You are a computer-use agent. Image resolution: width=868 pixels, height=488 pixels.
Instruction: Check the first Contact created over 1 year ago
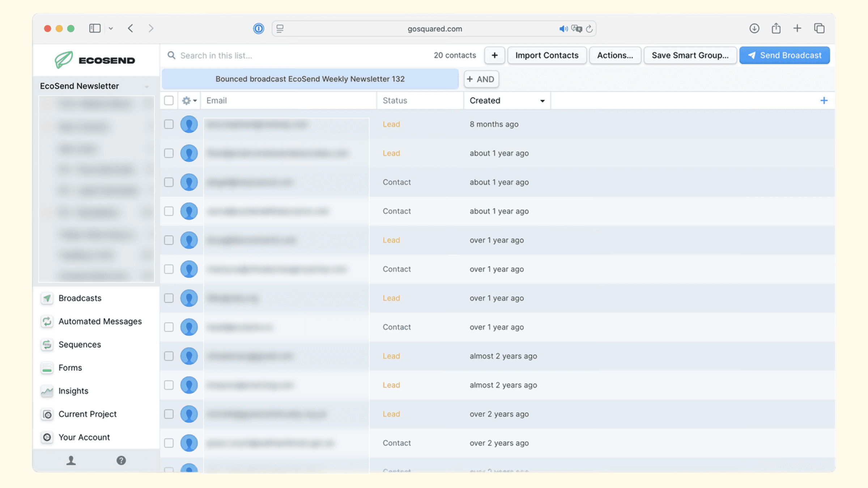click(169, 269)
